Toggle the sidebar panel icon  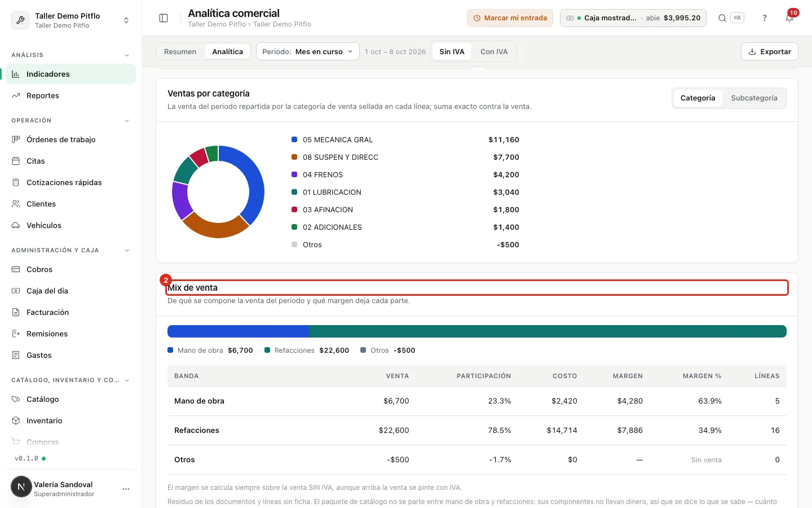[164, 18]
